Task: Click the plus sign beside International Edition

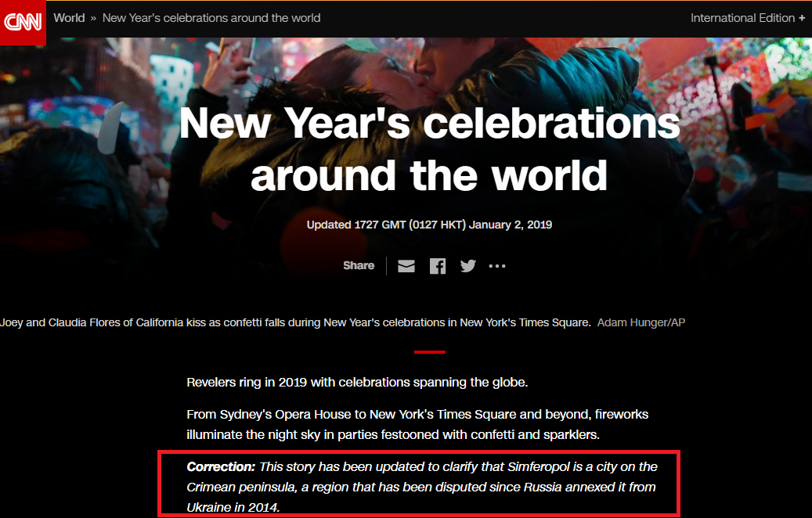Action: (802, 18)
